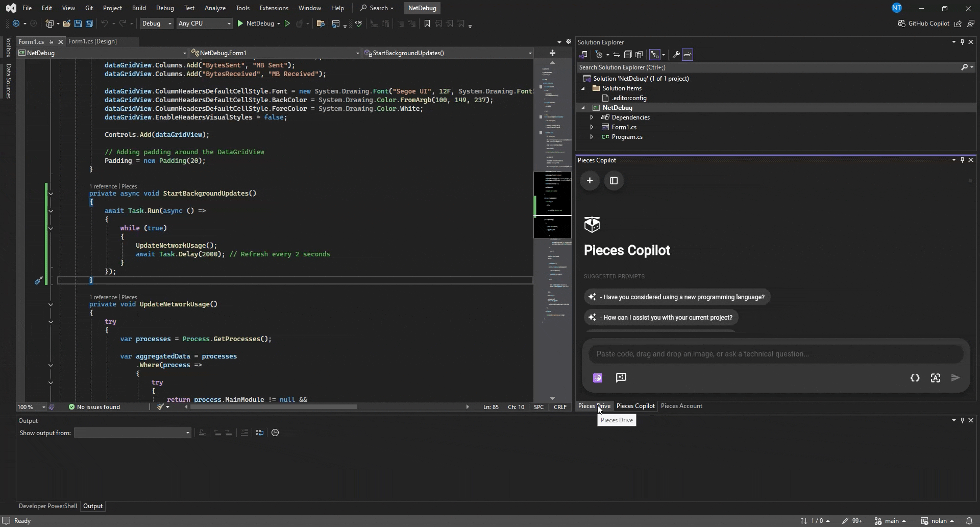Toggle the Pieces Copilot sidebar panel icon

click(x=614, y=181)
